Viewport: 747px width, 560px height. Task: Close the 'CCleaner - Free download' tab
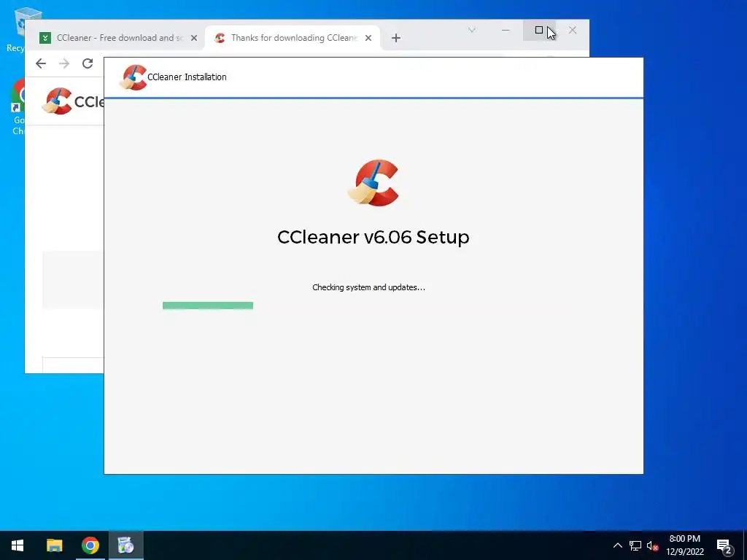[x=194, y=38]
